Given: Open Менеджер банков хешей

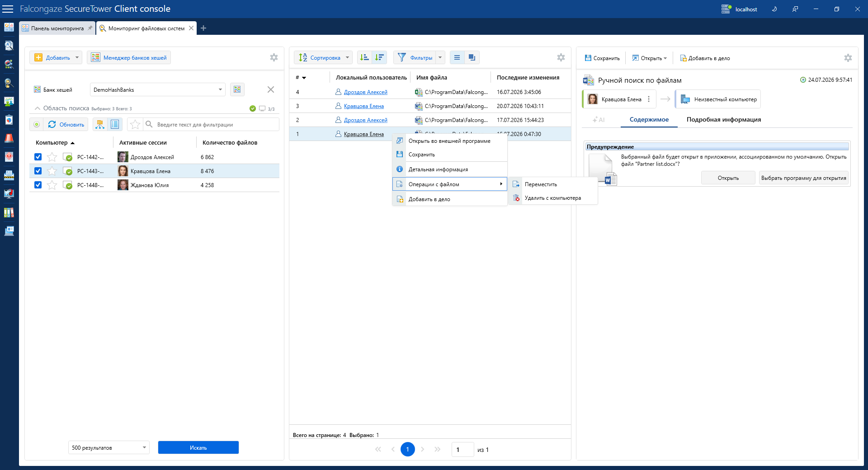Looking at the screenshot, I should tap(129, 57).
